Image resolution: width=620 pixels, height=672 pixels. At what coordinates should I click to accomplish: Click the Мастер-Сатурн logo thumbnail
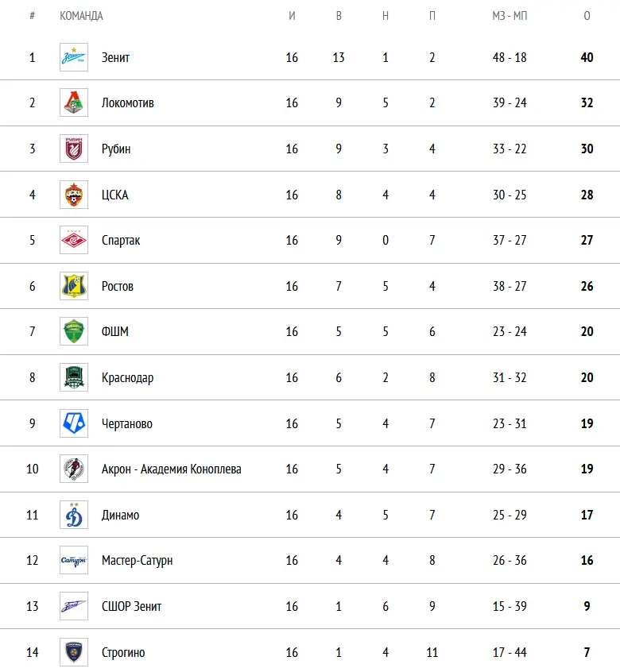click(x=74, y=560)
